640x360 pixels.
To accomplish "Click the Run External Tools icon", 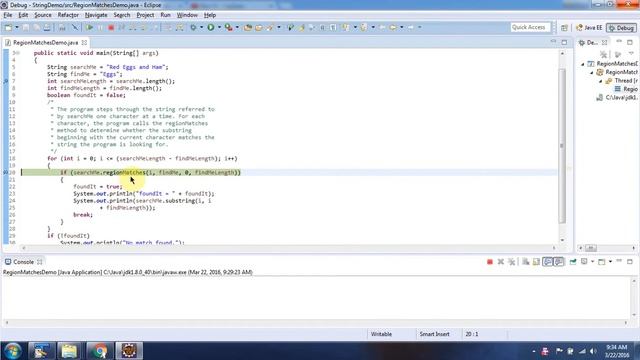I will 229,27.
